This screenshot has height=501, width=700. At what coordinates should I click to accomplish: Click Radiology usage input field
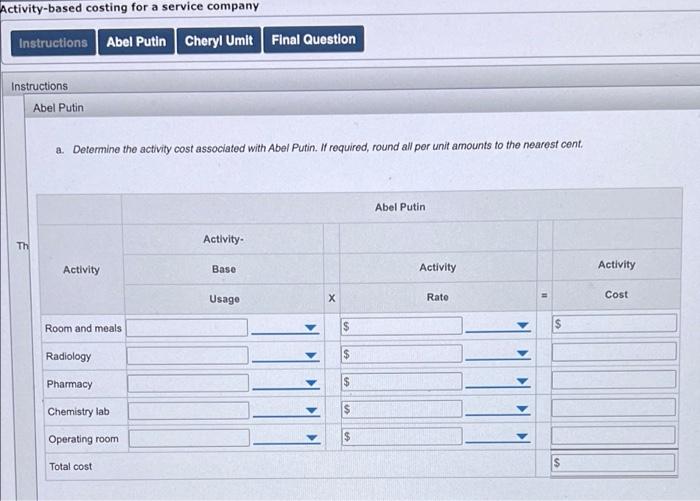(x=188, y=355)
